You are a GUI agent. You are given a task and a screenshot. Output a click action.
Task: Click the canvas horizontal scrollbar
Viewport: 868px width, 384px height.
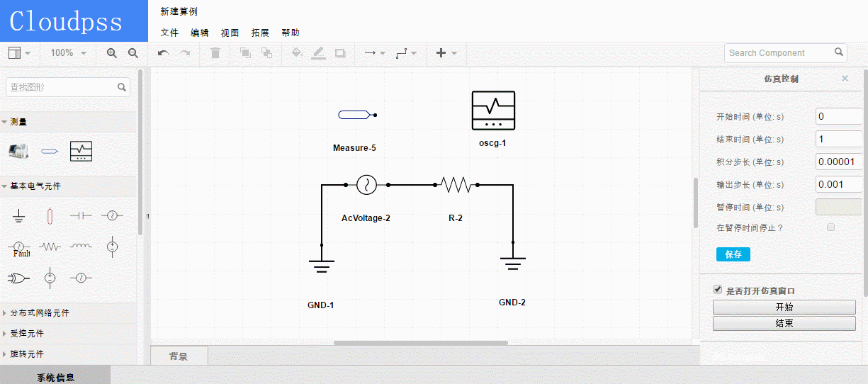pyautogui.click(x=421, y=343)
